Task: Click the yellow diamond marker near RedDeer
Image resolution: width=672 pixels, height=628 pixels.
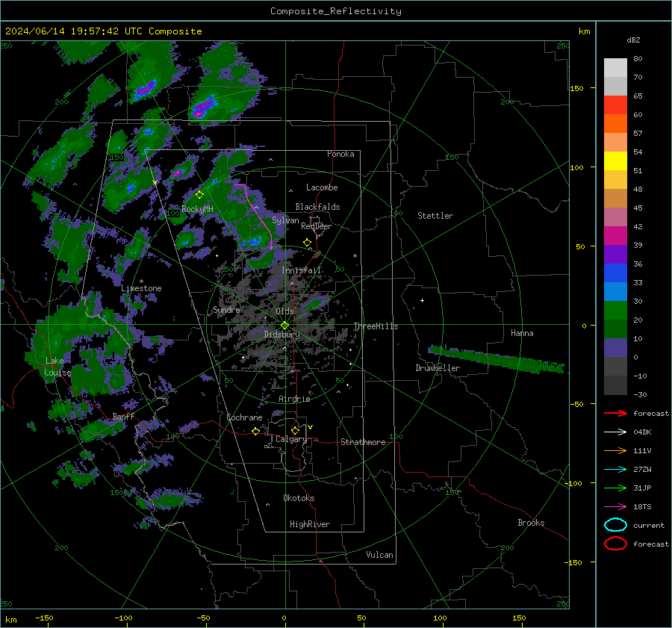Action: point(307,243)
